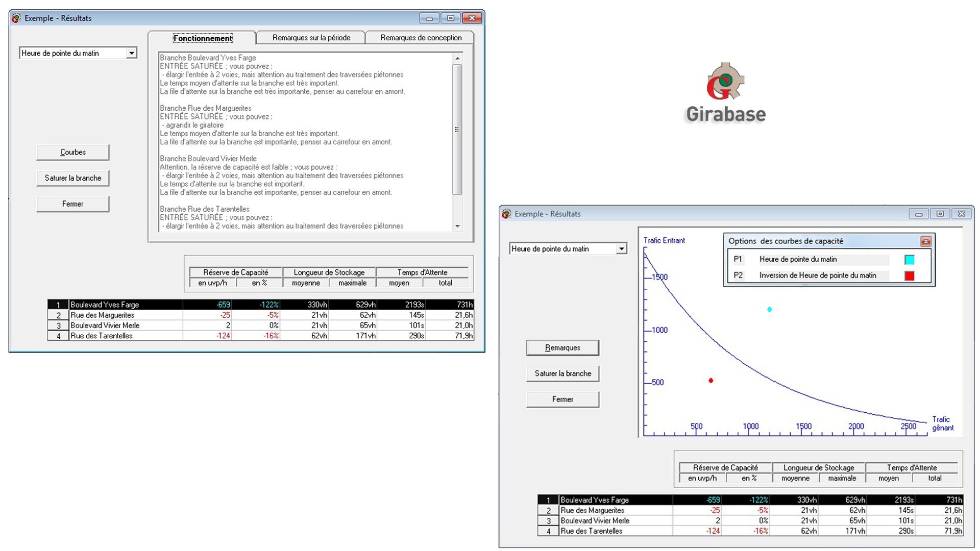Switch to Remarques sur la période tab
This screenshot has height=551, width=980.
pos(311,38)
